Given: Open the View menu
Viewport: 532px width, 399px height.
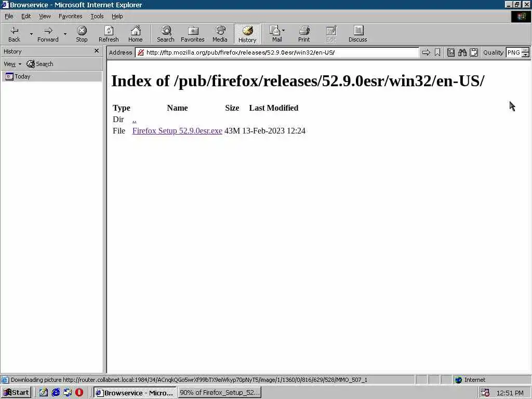Looking at the screenshot, I should [x=45, y=16].
